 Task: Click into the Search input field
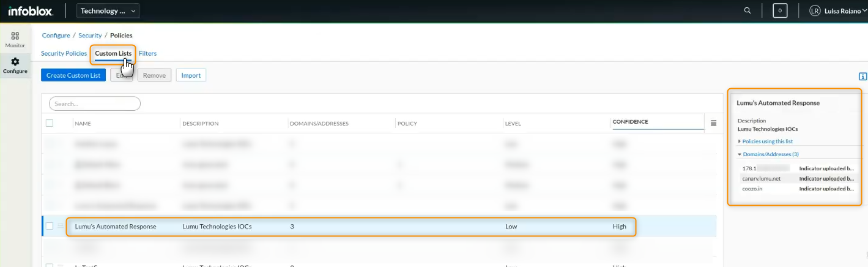coord(95,104)
